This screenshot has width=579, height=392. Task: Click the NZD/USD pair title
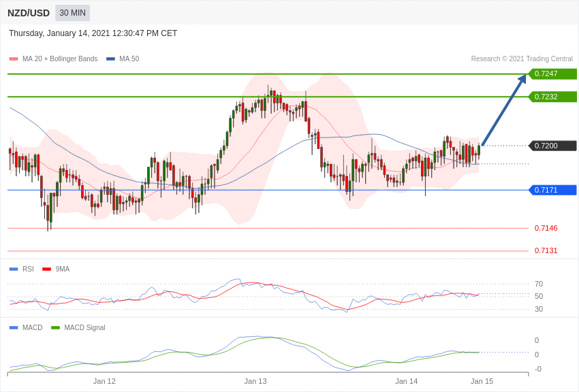tap(29, 14)
